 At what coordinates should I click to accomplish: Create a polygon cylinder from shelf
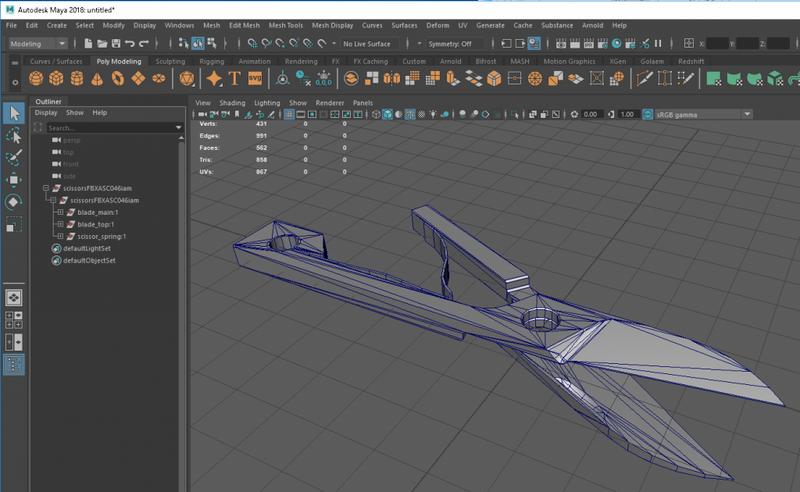coord(77,79)
